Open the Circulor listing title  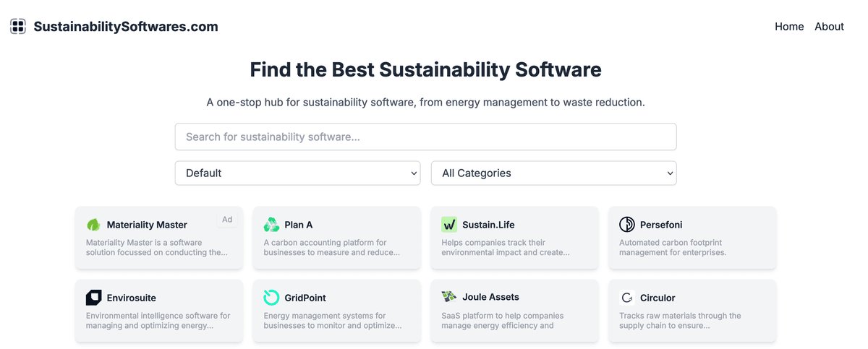click(658, 298)
